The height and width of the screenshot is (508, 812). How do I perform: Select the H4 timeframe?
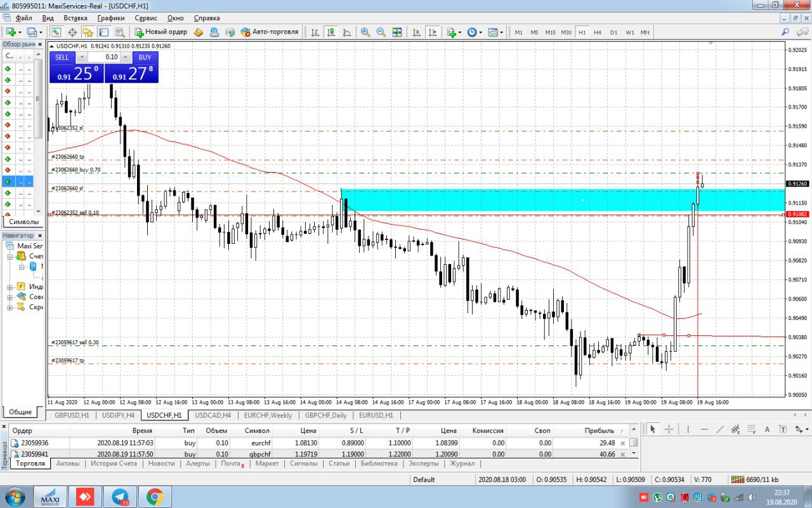pos(598,32)
